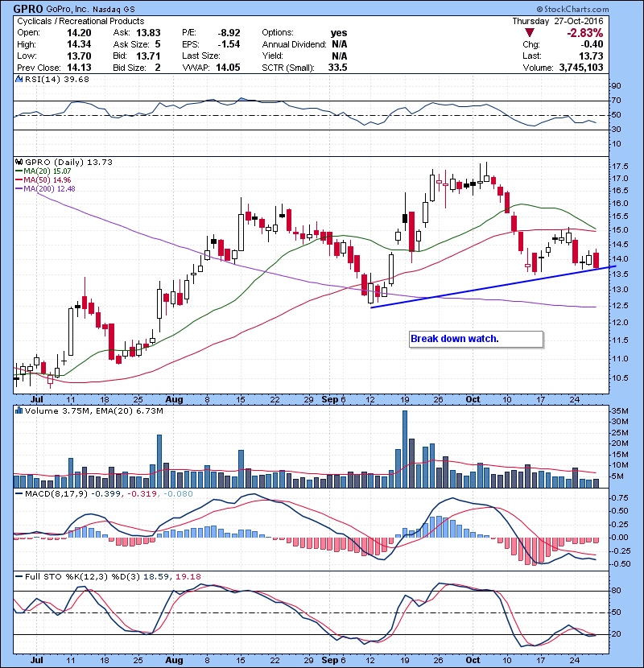Screen dimensions: 644x668
Task: Click the EPS value -1.54
Action: click(229, 44)
